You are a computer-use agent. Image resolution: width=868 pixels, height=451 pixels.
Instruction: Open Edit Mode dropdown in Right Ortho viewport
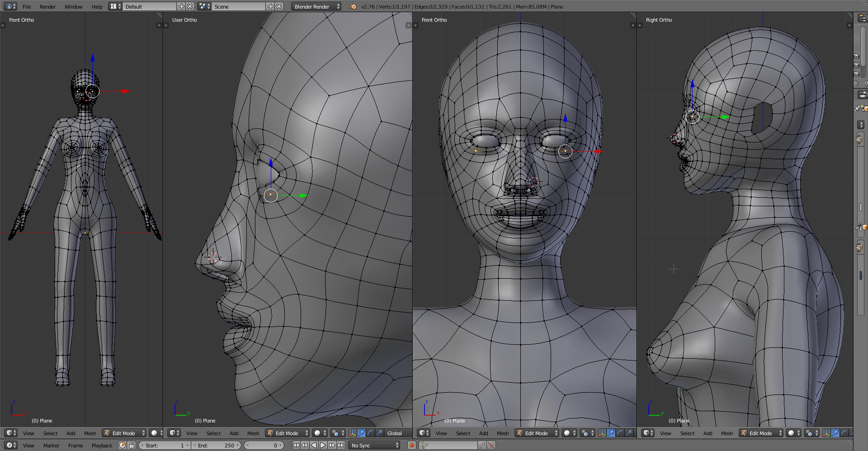[760, 433]
